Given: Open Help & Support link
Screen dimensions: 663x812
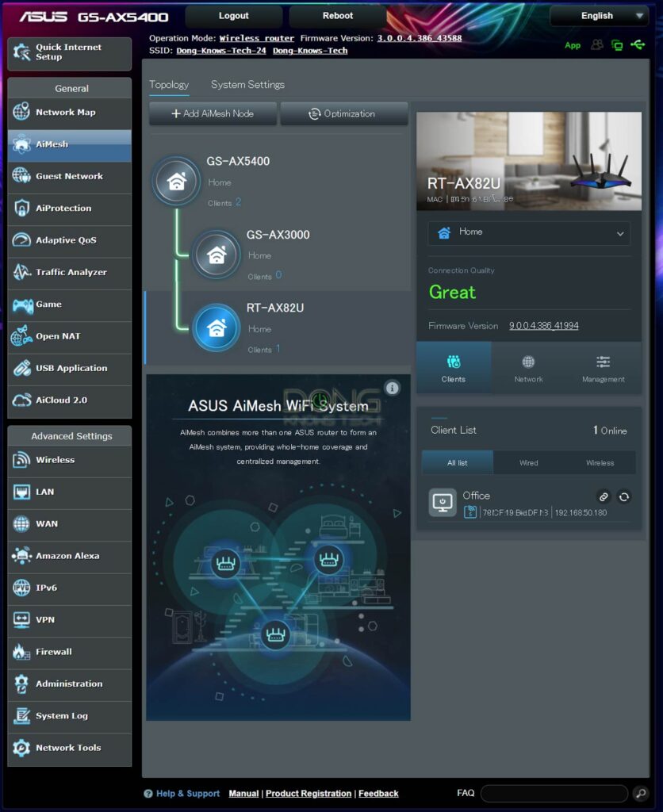Looking at the screenshot, I should (187, 793).
